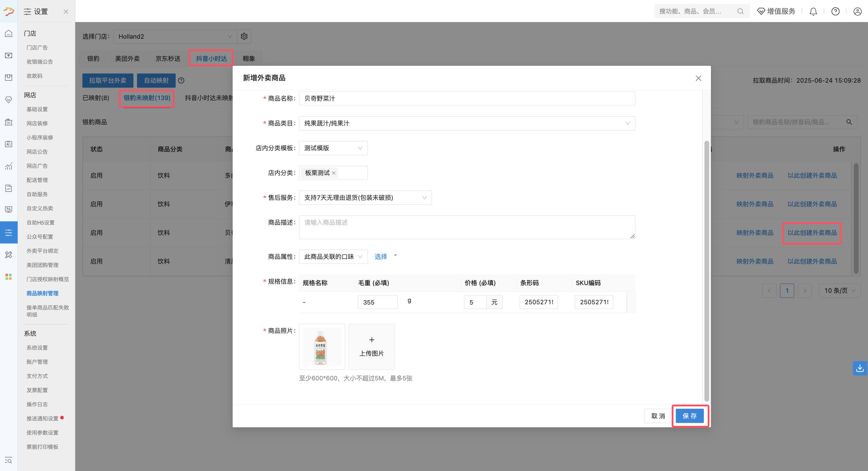Click the store gear settings icon

tap(244, 36)
